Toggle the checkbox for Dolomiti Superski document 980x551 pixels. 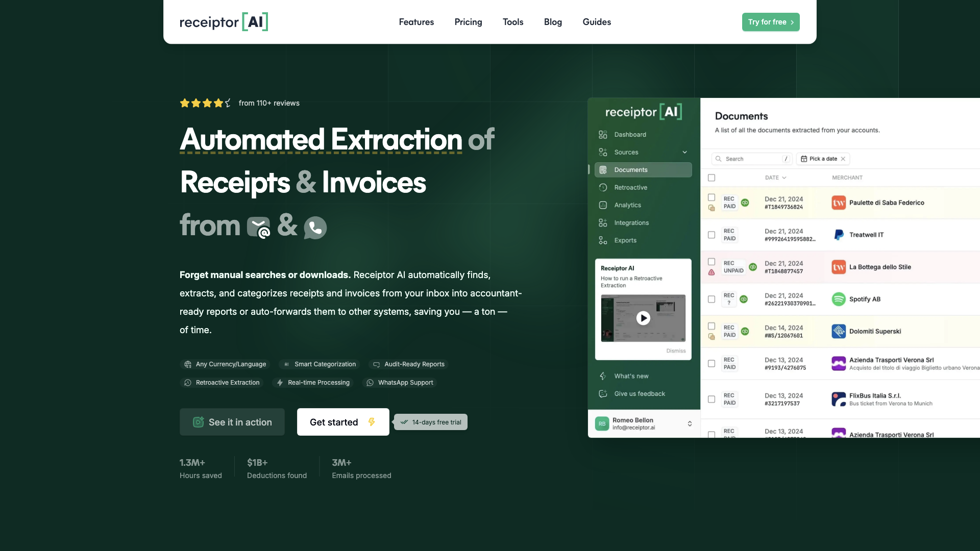click(712, 328)
